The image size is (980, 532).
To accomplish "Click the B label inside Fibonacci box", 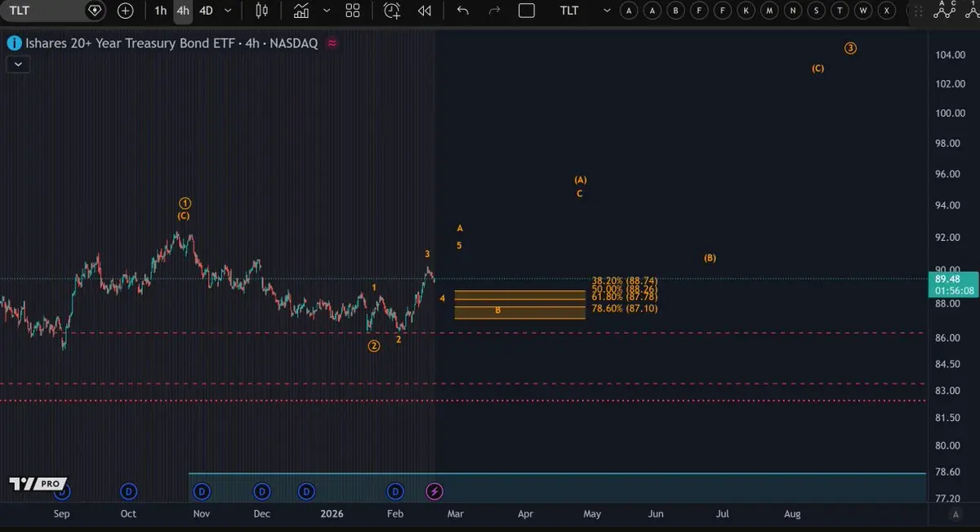I will click(x=497, y=311).
